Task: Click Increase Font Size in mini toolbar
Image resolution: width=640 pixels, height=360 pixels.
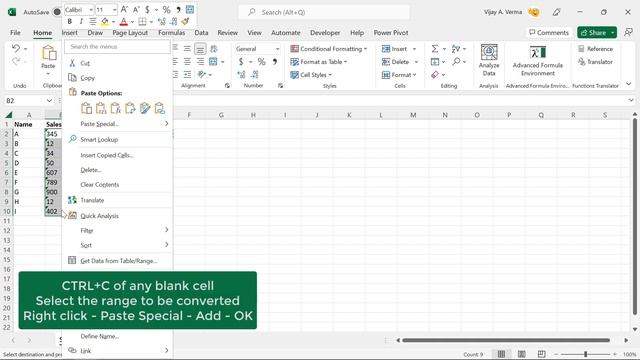Action: tap(124, 9)
